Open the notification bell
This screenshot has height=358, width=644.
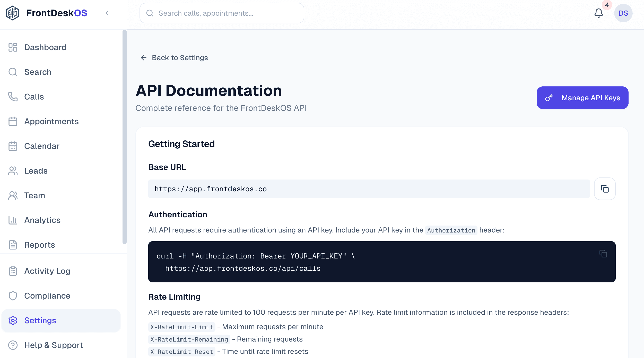coord(598,13)
